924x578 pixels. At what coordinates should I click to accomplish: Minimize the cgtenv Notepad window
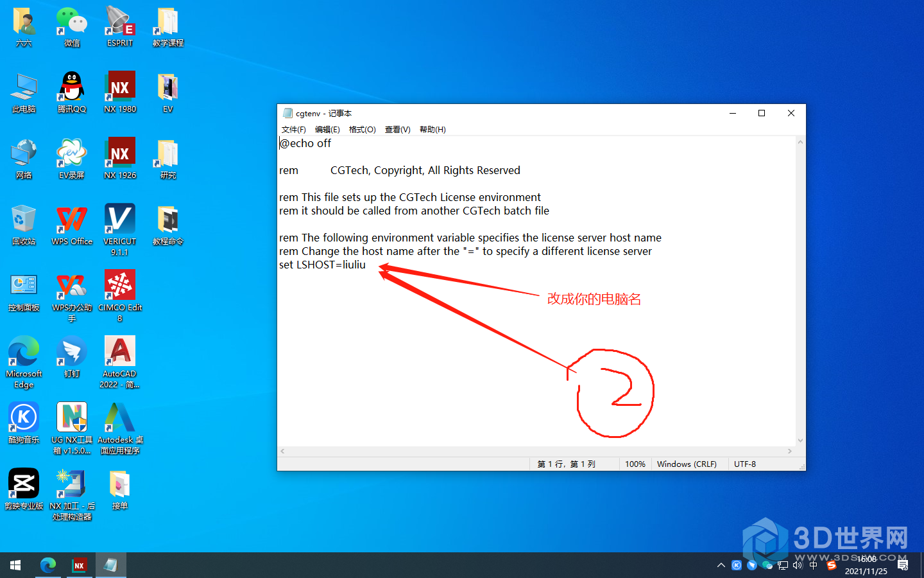pyautogui.click(x=732, y=113)
